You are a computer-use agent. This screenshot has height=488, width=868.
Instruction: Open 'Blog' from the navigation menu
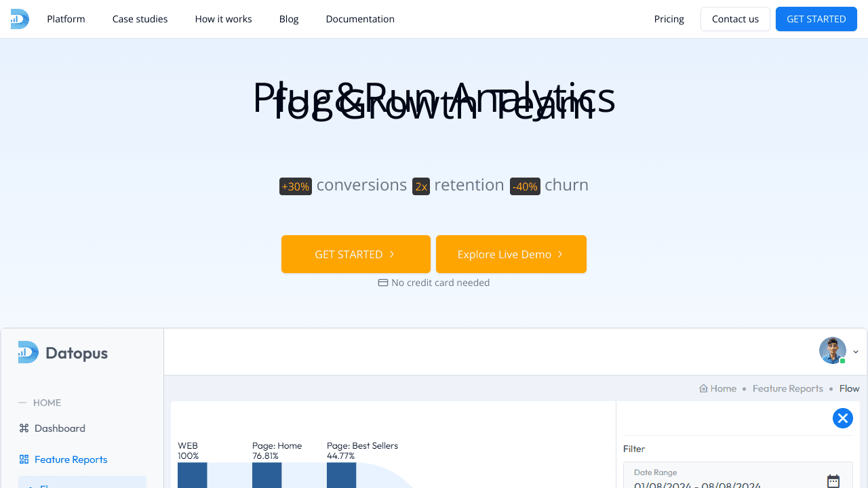click(289, 19)
